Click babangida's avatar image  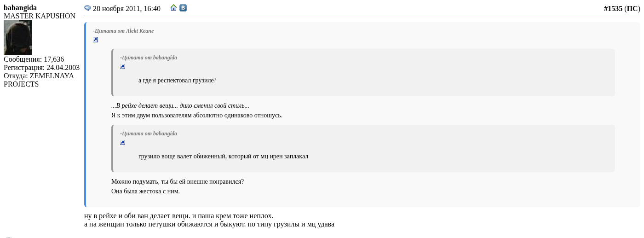pyautogui.click(x=18, y=38)
